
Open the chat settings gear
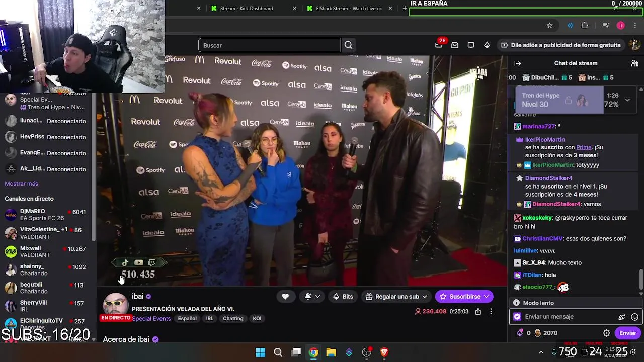pos(607,333)
